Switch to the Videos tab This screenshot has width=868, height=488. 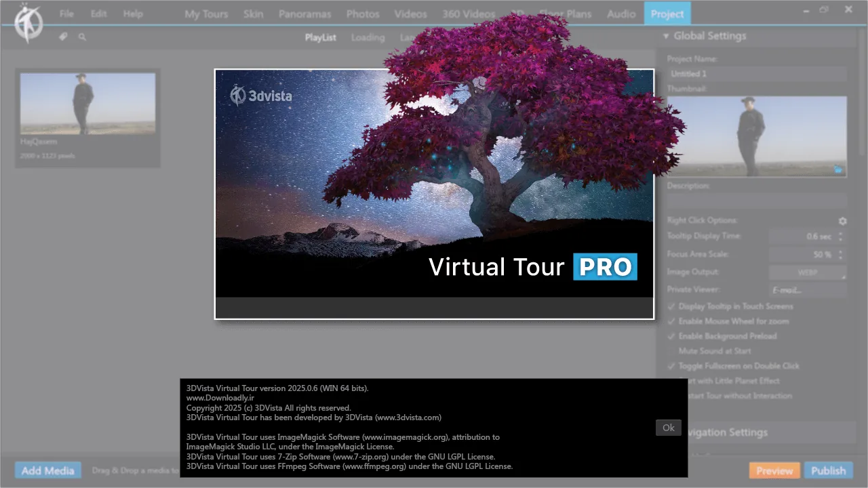(x=411, y=14)
